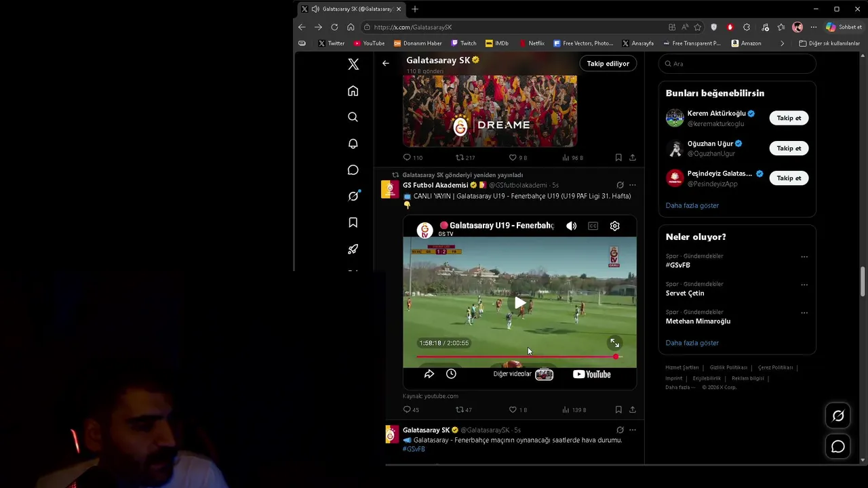Toggle mute on the embedded video
This screenshot has width=868, height=488.
[x=572, y=226]
